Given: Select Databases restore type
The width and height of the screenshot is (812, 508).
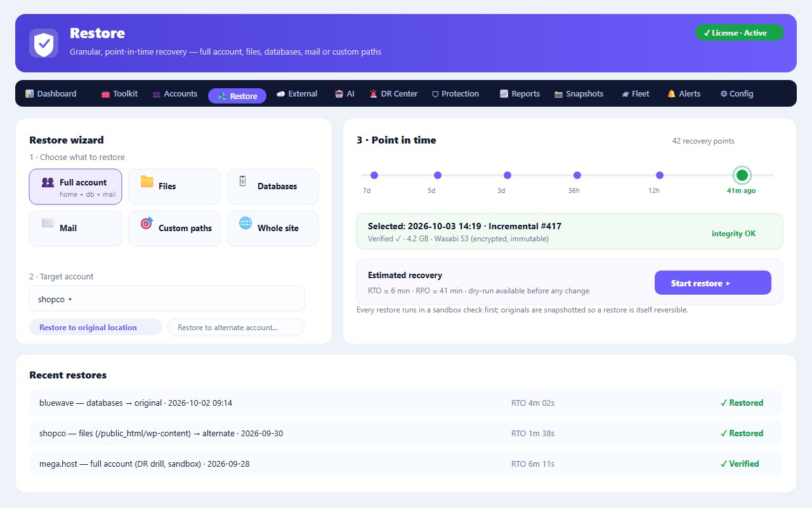Looking at the screenshot, I should 273,187.
